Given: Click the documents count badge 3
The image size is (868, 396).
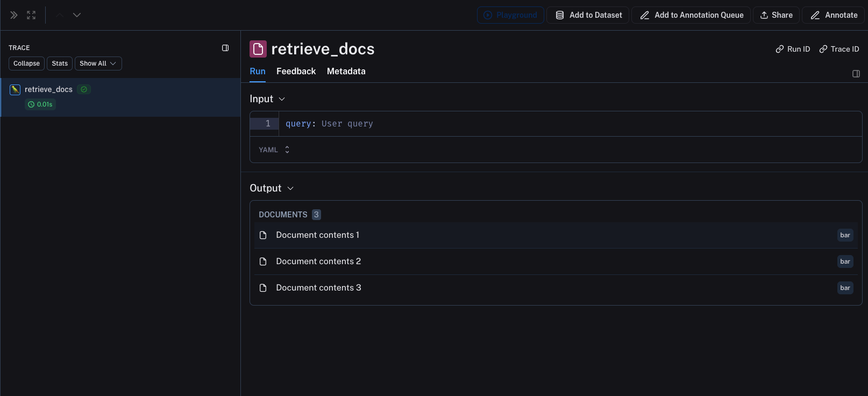Looking at the screenshot, I should point(316,215).
